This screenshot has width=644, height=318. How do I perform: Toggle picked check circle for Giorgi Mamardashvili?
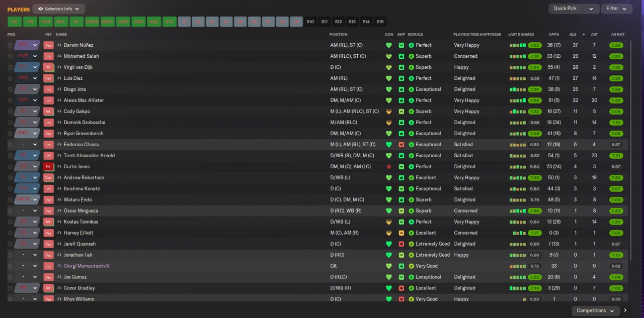[x=10, y=266]
